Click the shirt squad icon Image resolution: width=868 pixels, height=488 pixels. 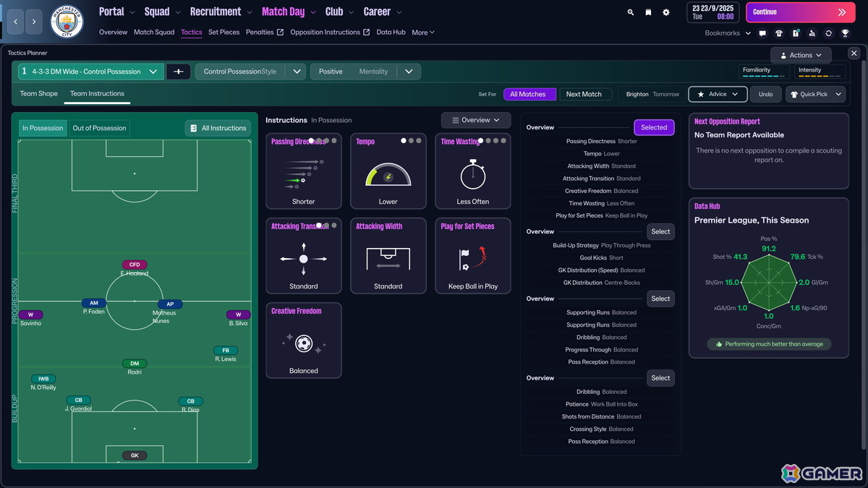(x=779, y=33)
